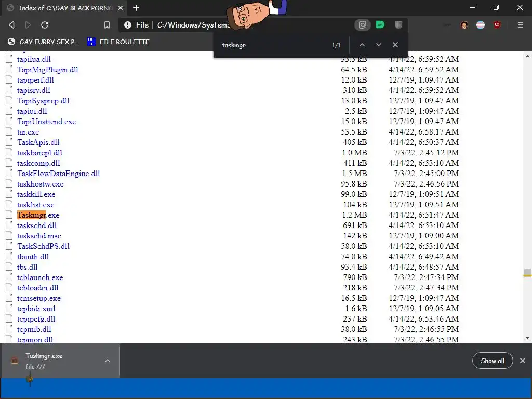Open the taskhostw.exe link
532x399 pixels.
(40, 184)
